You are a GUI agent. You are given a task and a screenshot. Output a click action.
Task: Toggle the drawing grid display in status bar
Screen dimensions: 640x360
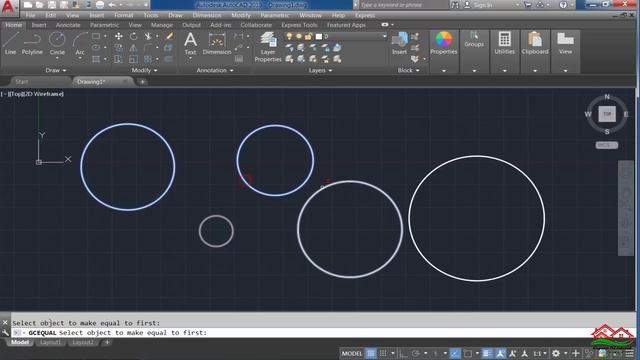coord(371,353)
